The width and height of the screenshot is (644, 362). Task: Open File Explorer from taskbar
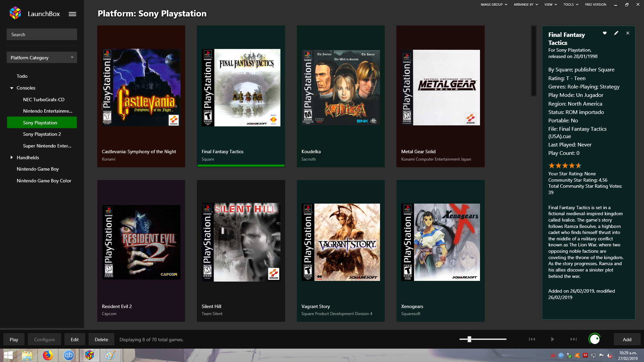(27, 355)
